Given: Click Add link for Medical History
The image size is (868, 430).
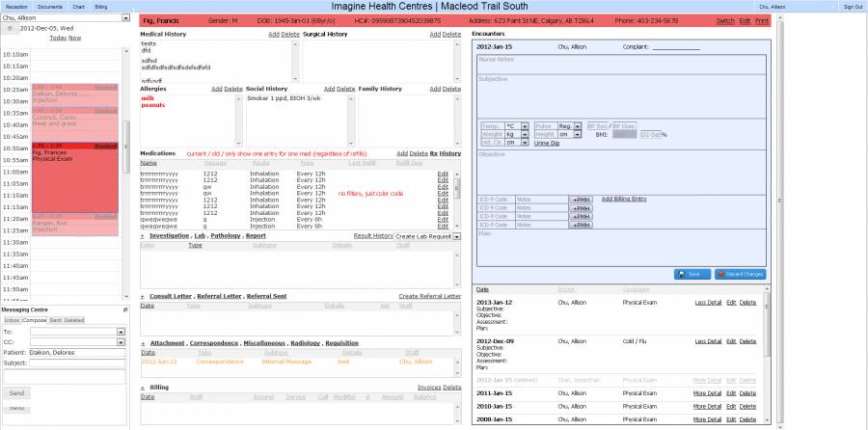Looking at the screenshot, I should 274,35.
